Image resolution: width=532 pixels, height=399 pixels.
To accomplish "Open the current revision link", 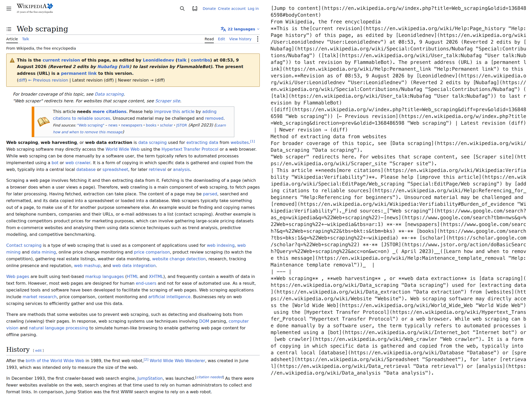I will [61, 60].
